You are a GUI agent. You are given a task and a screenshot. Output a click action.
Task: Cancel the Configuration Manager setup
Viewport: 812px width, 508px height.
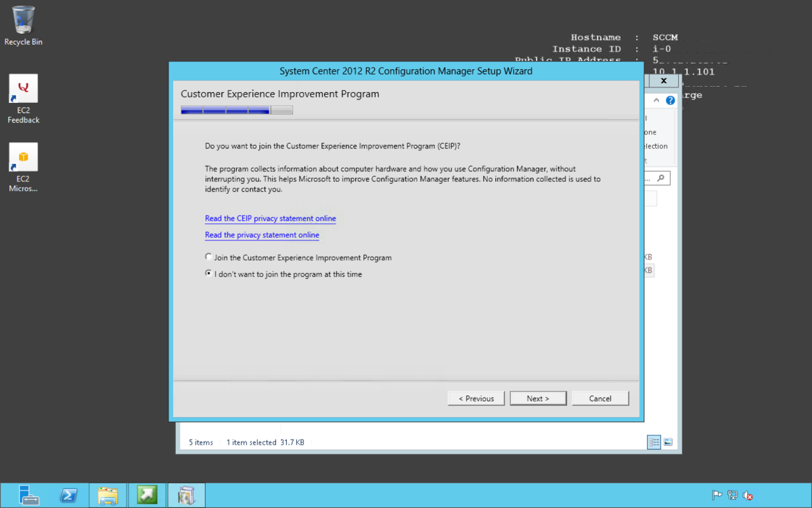[x=600, y=398]
